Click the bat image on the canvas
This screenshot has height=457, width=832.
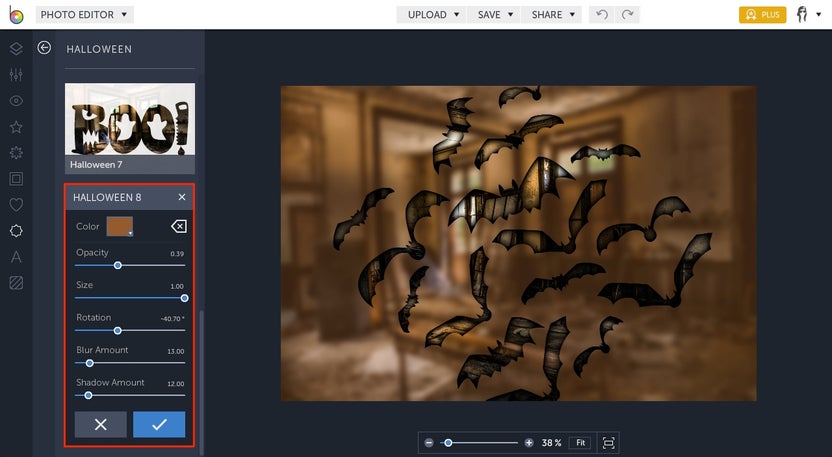[x=518, y=244]
